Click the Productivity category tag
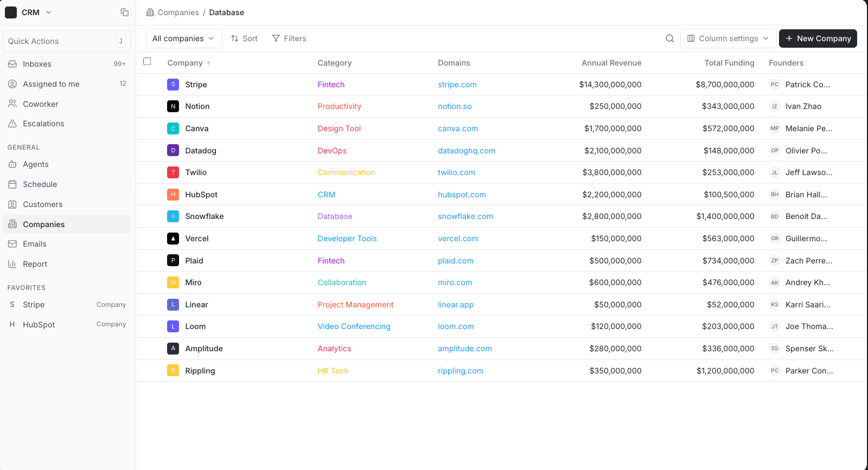Image resolution: width=868 pixels, height=470 pixels. pyautogui.click(x=340, y=106)
